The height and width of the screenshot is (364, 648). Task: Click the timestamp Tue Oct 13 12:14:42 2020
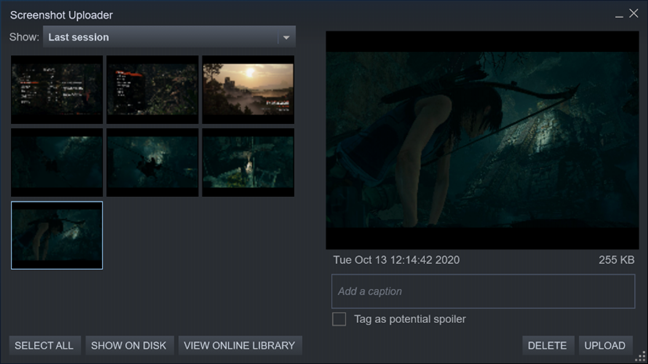pyautogui.click(x=396, y=260)
